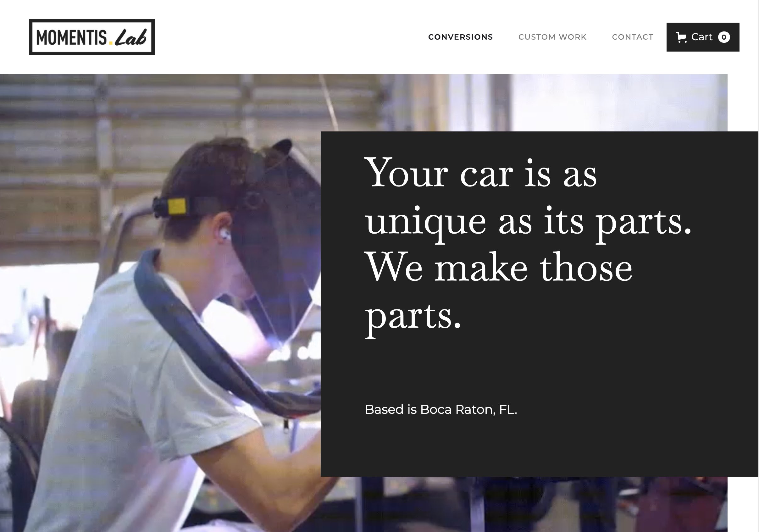Click the yellow tag on helmet headband
This screenshot has height=532, width=759.
coord(177,206)
